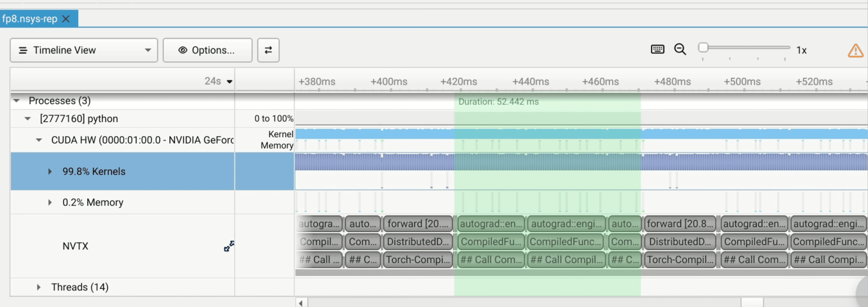Expand the 0.2% Memory row
This screenshot has width=868, height=307.
50,203
